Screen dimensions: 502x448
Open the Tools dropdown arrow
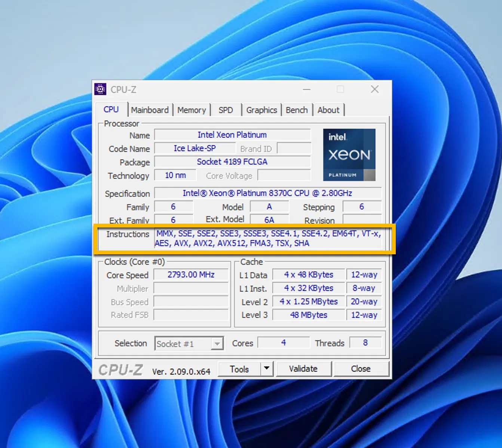coord(266,368)
